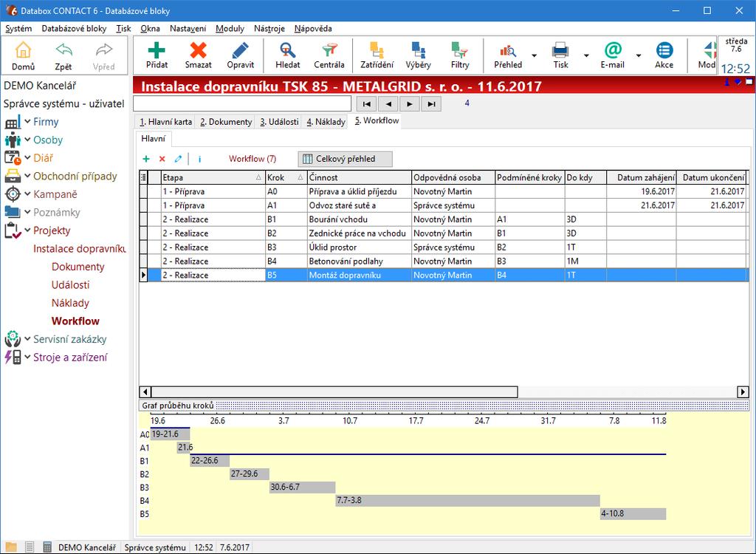The image size is (756, 554).
Task: Go back with the Zpět arrow
Action: click(x=63, y=50)
